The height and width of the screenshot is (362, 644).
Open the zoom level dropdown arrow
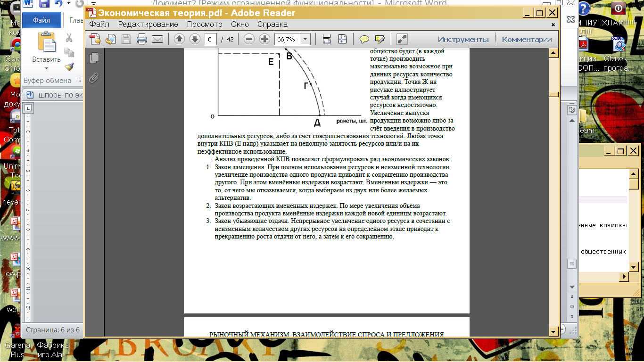(x=305, y=39)
